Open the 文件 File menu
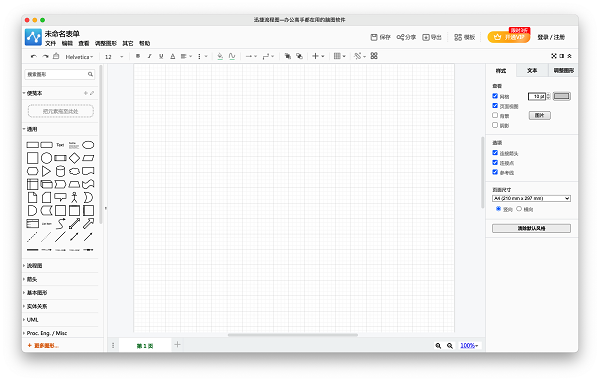 (x=50, y=43)
